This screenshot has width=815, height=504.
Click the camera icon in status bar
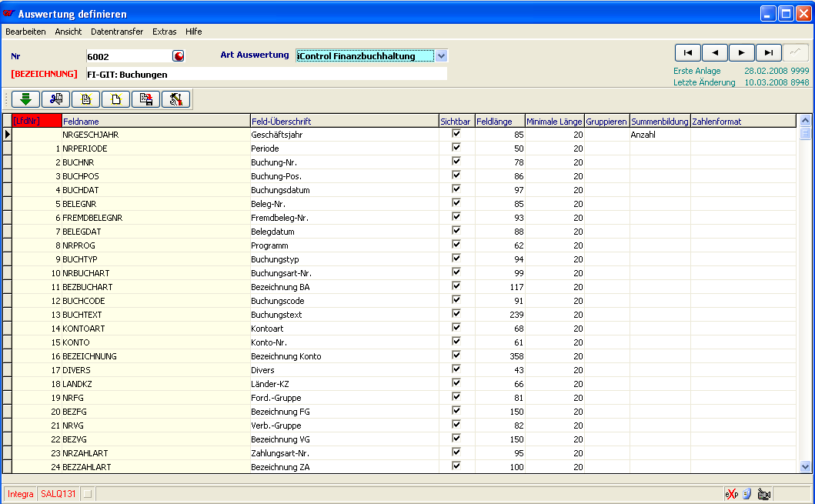(763, 494)
